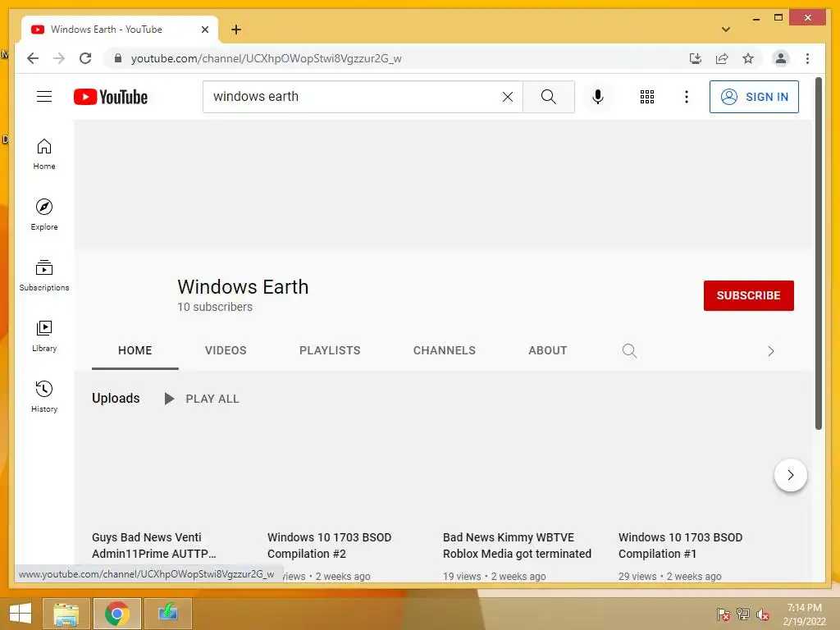Switch to the VIDEOS tab
This screenshot has width=840, height=630.
pos(226,350)
